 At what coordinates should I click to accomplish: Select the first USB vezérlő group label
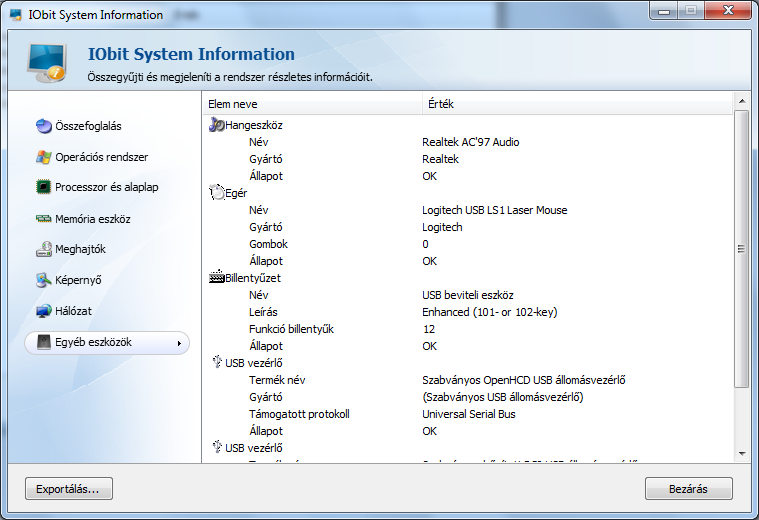[x=254, y=363]
